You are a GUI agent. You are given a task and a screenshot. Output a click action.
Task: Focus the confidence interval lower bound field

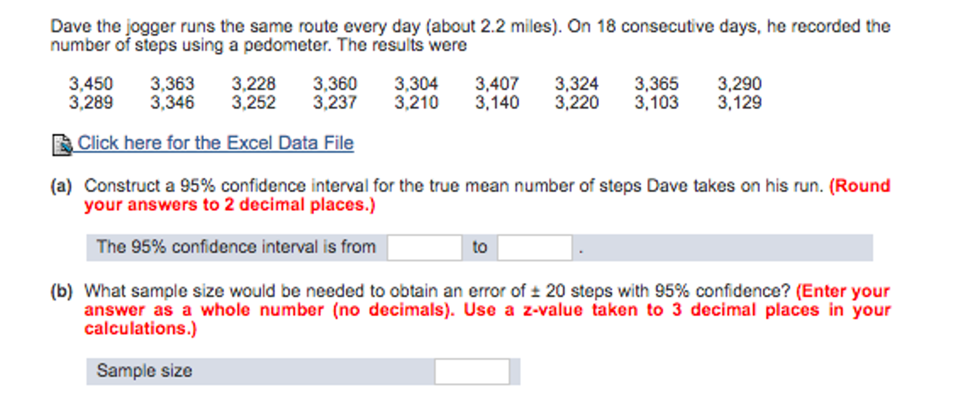point(424,247)
